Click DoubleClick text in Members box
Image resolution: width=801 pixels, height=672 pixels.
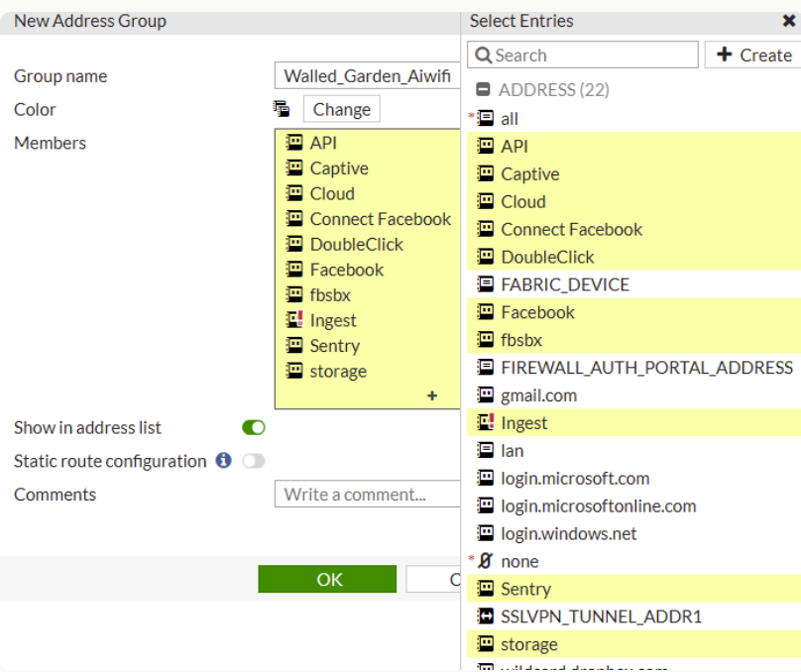pyautogui.click(x=357, y=244)
